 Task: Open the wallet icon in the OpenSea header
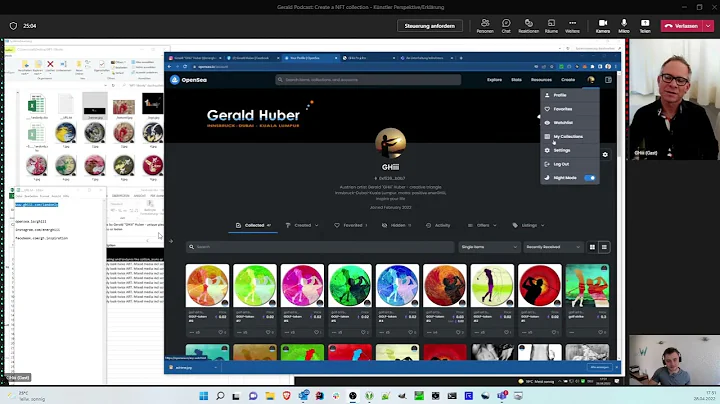click(x=608, y=80)
